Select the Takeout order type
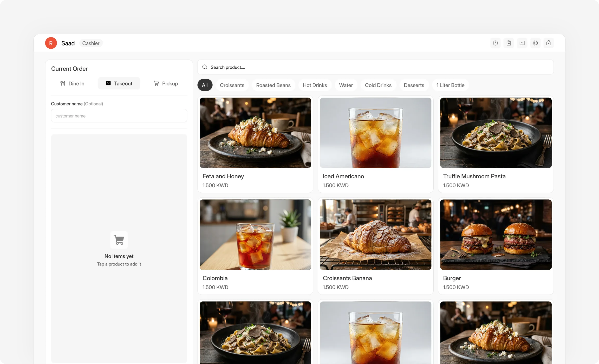Viewport: 599px width, 364px height. [119, 83]
